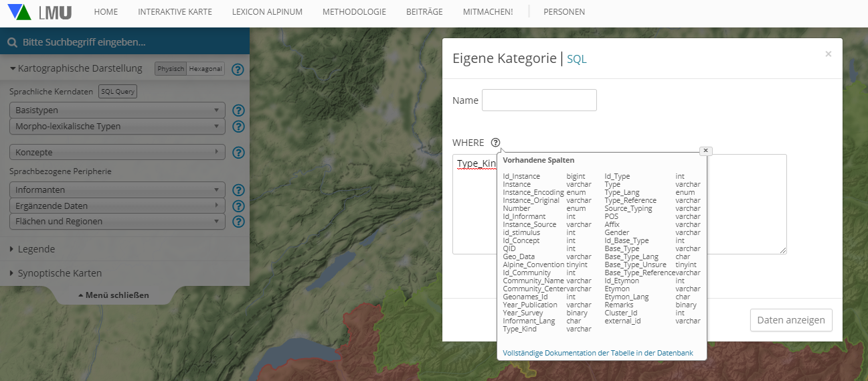Click the LMU logo icon
868x381 pixels.
coord(39,12)
